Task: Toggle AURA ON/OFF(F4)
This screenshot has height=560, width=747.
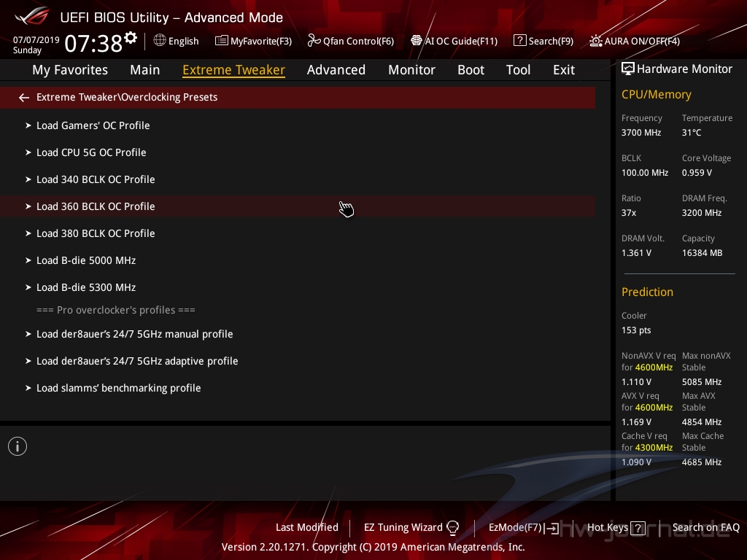Action: click(x=642, y=42)
